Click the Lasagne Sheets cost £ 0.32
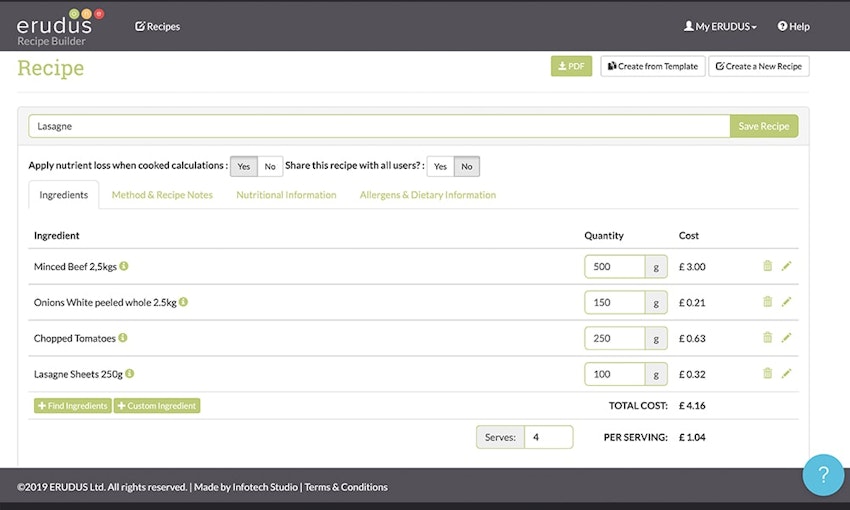This screenshot has width=850, height=510. click(x=692, y=374)
